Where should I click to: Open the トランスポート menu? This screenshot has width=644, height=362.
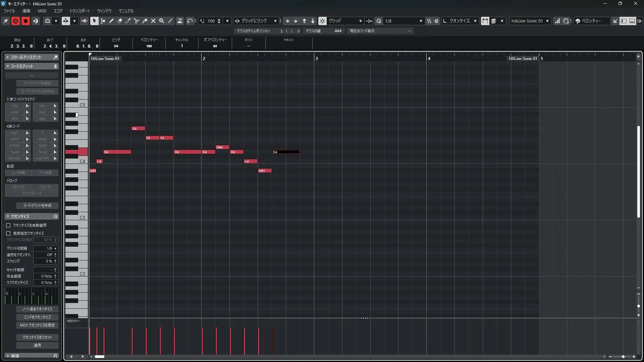click(x=79, y=11)
